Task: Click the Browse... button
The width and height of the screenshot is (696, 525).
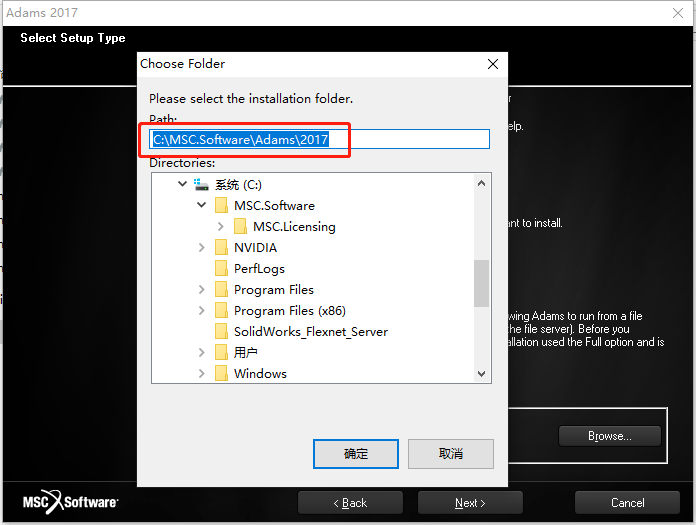Action: click(x=609, y=436)
